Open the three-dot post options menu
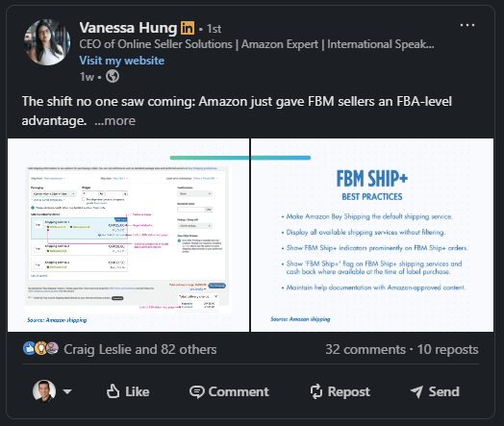 point(467,25)
